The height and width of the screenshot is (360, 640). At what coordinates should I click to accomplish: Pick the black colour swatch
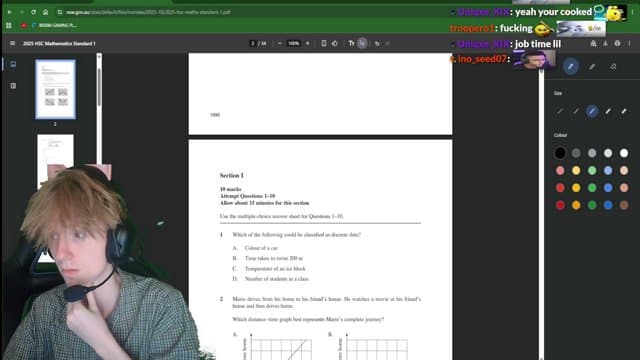(x=560, y=153)
